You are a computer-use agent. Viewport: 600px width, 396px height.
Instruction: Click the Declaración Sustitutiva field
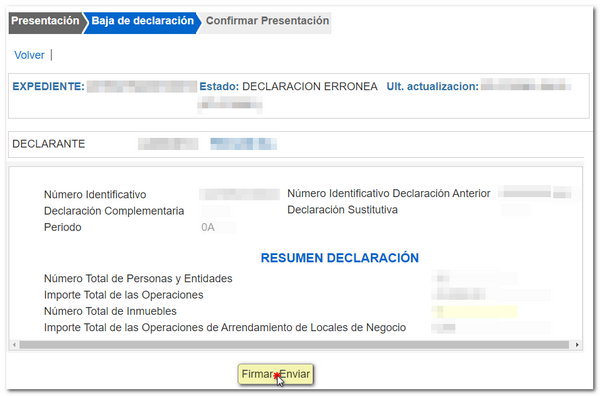pyautogui.click(x=515, y=210)
